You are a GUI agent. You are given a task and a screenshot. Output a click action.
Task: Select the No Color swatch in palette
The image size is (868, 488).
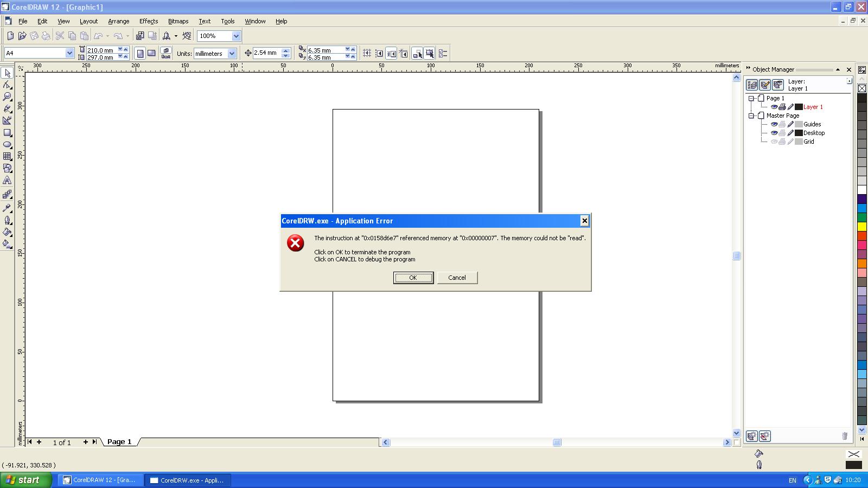[x=862, y=88]
